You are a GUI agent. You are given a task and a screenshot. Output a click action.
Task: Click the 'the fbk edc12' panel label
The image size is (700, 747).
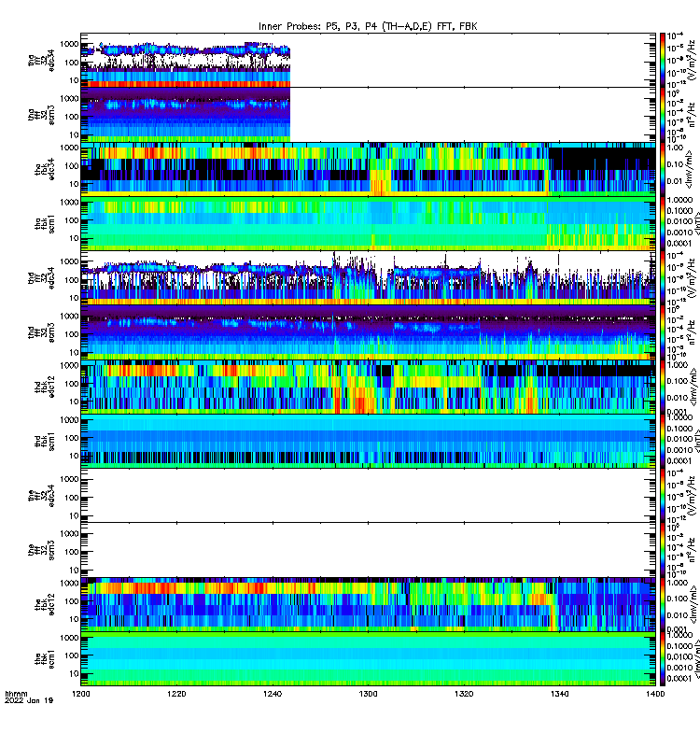(44, 604)
